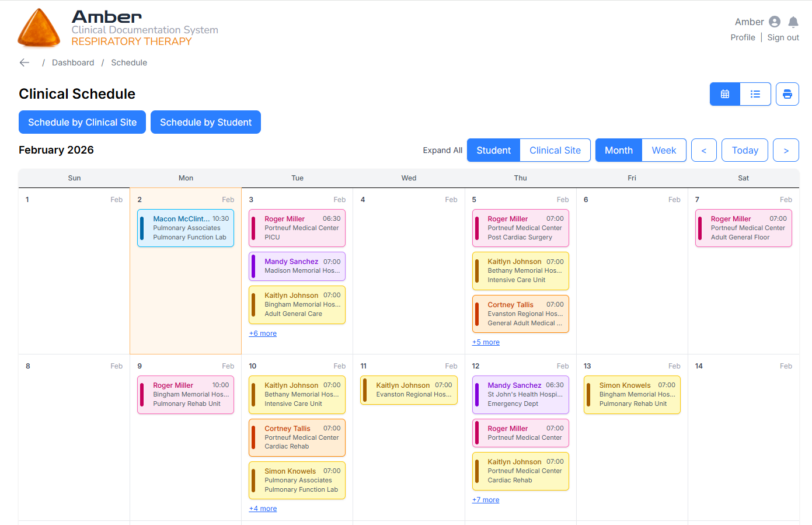Viewport: 812px width, 525px height.
Task: Toggle grouping to Clinical Site
Action: tap(555, 150)
